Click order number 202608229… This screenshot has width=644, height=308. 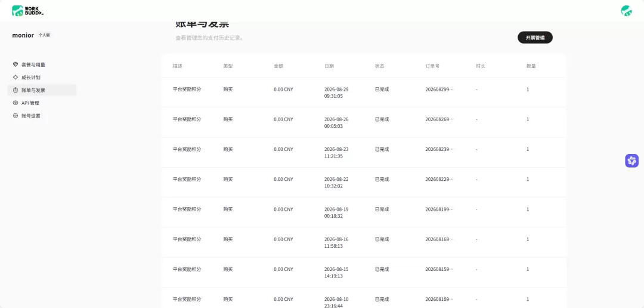pos(439,179)
